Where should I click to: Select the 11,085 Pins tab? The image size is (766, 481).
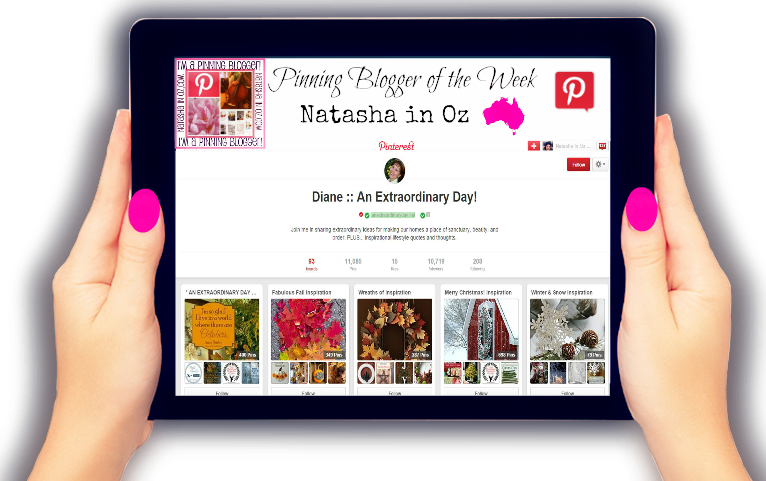(353, 264)
